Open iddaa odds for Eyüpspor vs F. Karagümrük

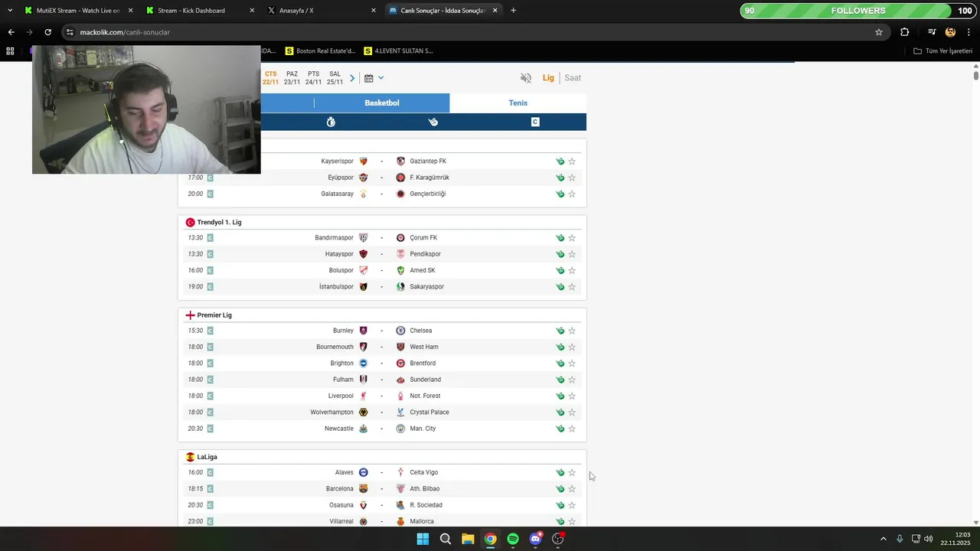pos(560,178)
